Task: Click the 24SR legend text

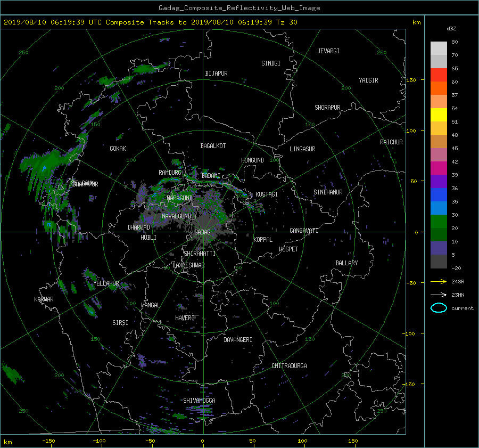Action: pyautogui.click(x=458, y=282)
